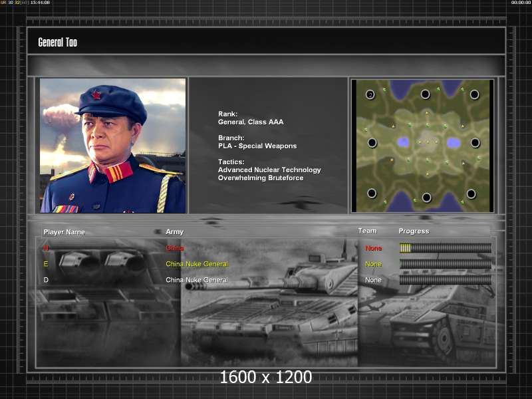Click the General Tao portrait image
The height and width of the screenshot is (399, 532).
click(112, 146)
